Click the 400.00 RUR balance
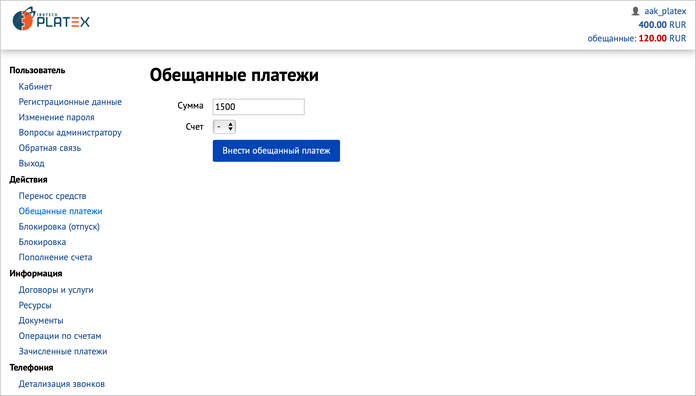The image size is (696, 396). point(662,25)
